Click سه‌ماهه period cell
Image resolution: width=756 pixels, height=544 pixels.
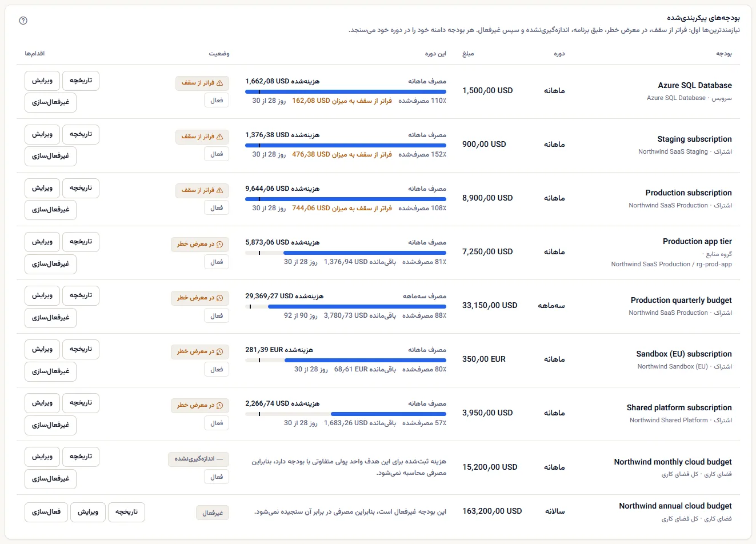point(551,305)
